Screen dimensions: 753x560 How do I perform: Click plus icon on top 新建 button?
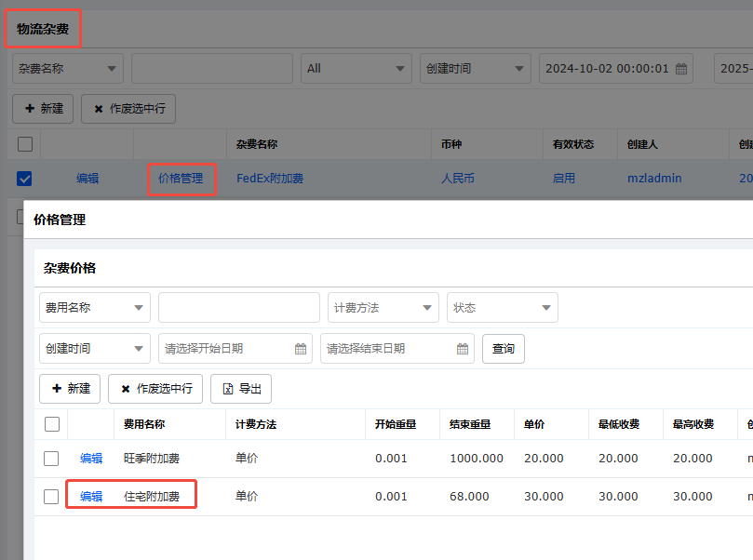[x=30, y=109]
